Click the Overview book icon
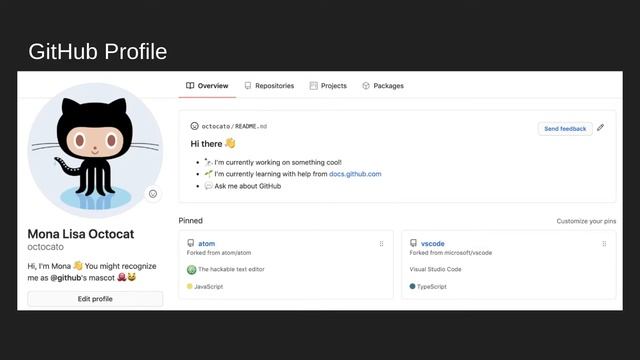 coord(190,86)
